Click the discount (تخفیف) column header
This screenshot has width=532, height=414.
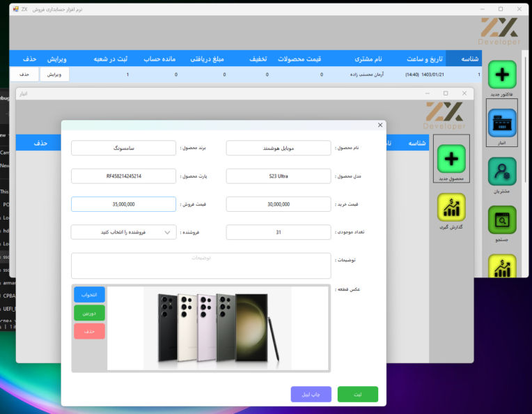258,59
